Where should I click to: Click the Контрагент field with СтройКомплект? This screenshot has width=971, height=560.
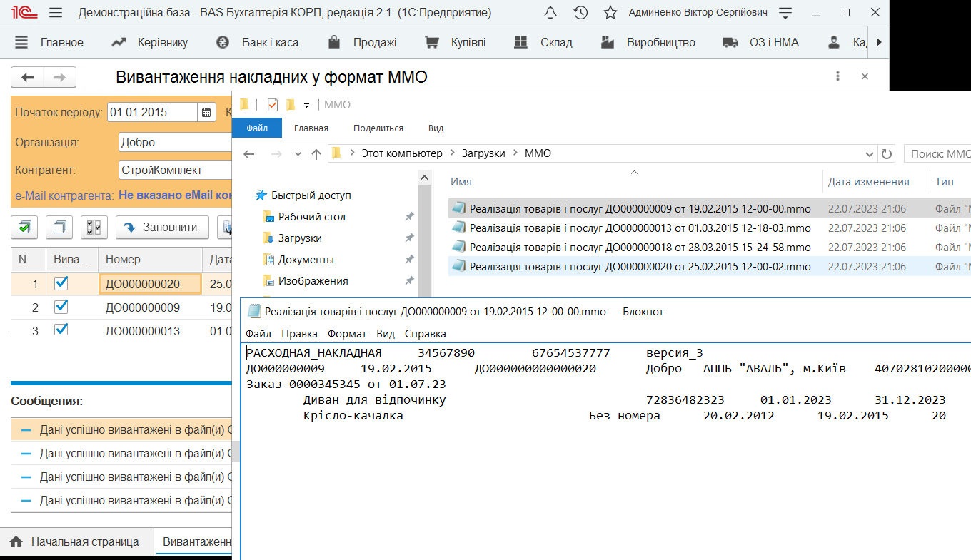pyautogui.click(x=175, y=170)
